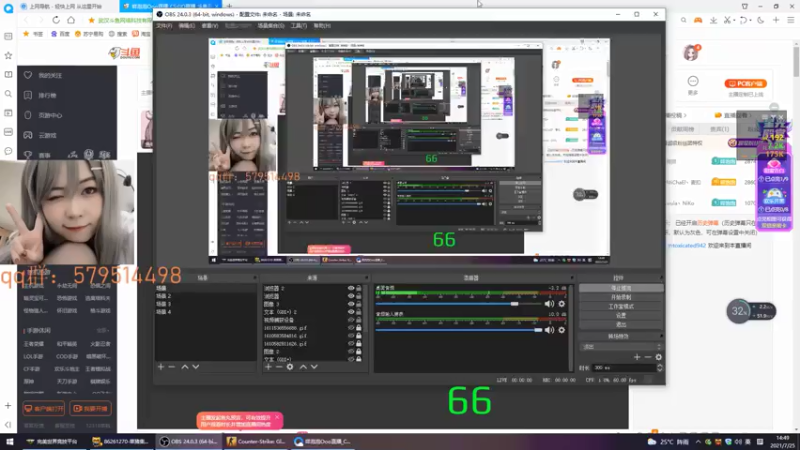800x450 pixels.
Task: Remove scene transition with minus icon
Action: click(648, 357)
